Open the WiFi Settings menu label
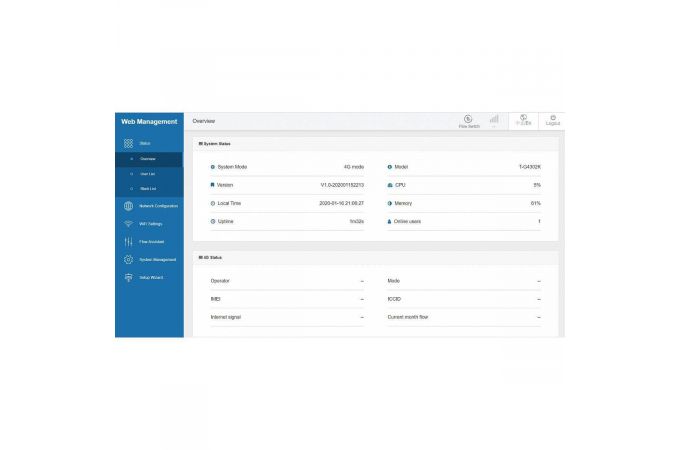The width and height of the screenshot is (680, 450). (x=150, y=224)
